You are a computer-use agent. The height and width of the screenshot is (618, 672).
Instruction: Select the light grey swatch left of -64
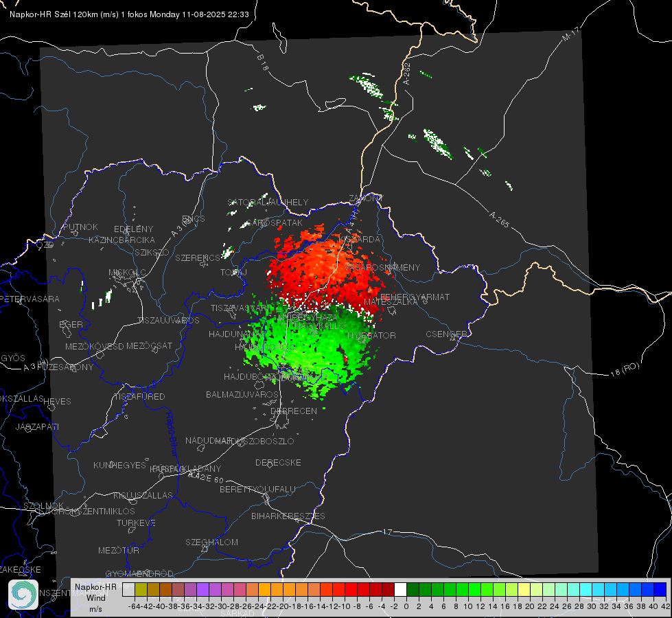(x=128, y=589)
